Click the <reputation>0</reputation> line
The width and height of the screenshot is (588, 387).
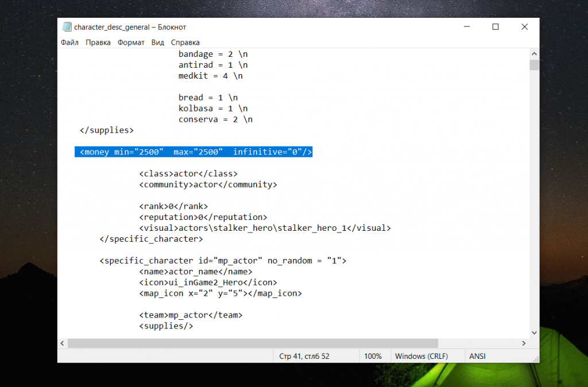point(203,217)
